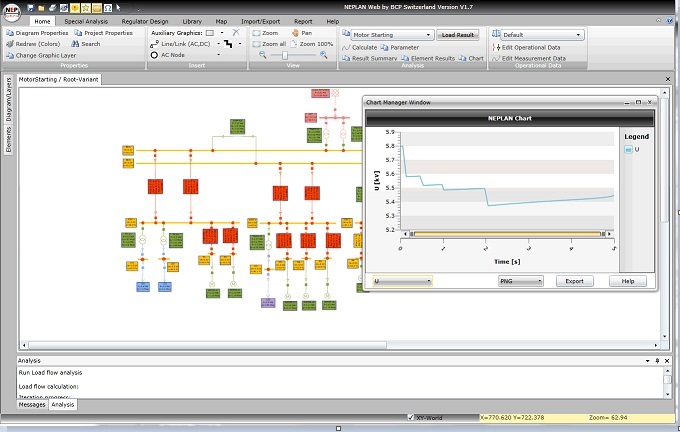Open Element Results
The image size is (680, 432).
(x=428, y=58)
